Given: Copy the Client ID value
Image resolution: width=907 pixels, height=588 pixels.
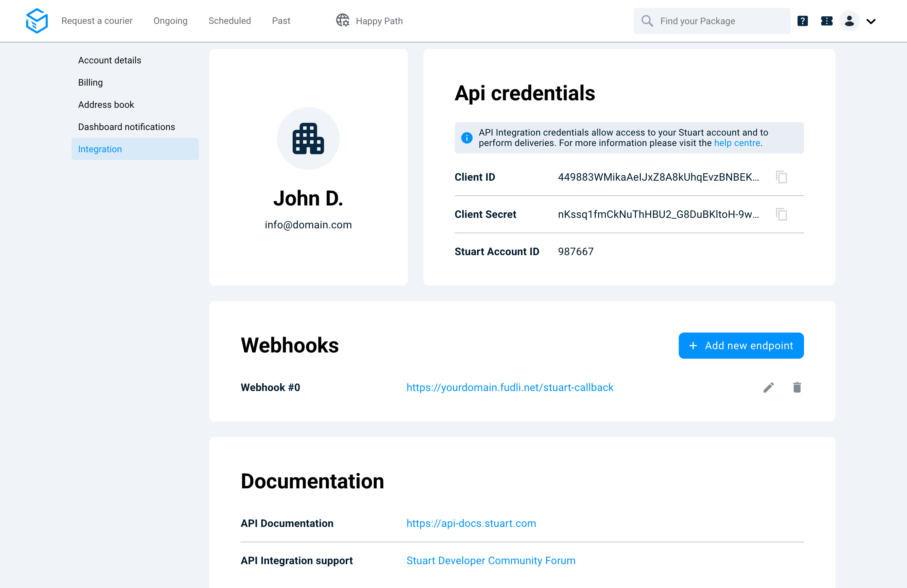Looking at the screenshot, I should coord(781,177).
